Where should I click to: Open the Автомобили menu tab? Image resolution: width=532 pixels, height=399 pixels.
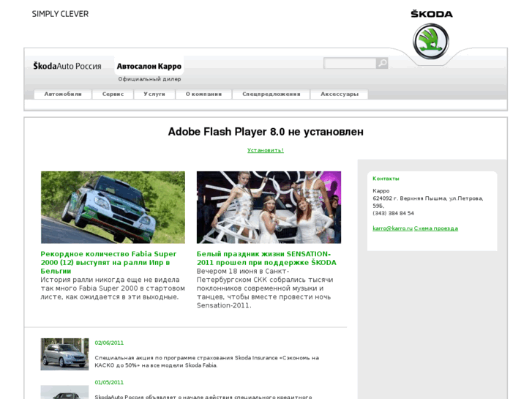tap(63, 94)
